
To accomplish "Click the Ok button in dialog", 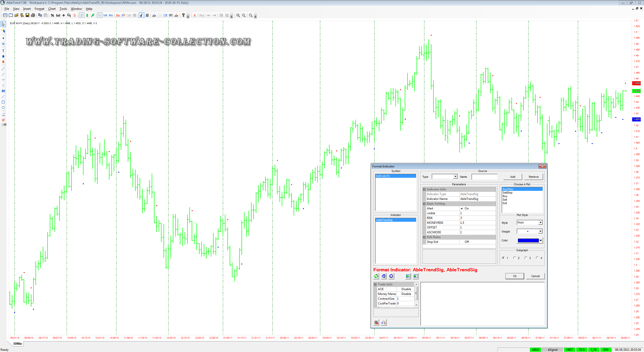I will tap(514, 276).
